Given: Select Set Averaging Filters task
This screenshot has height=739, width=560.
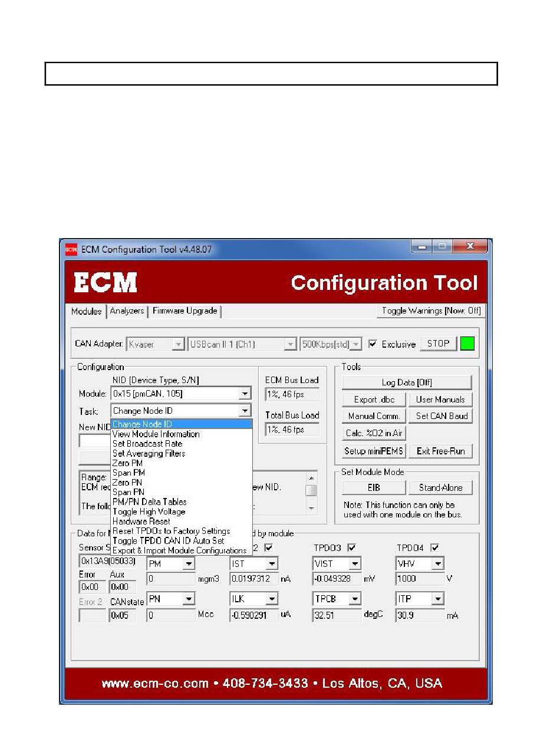Looking at the screenshot, I should (x=182, y=454).
